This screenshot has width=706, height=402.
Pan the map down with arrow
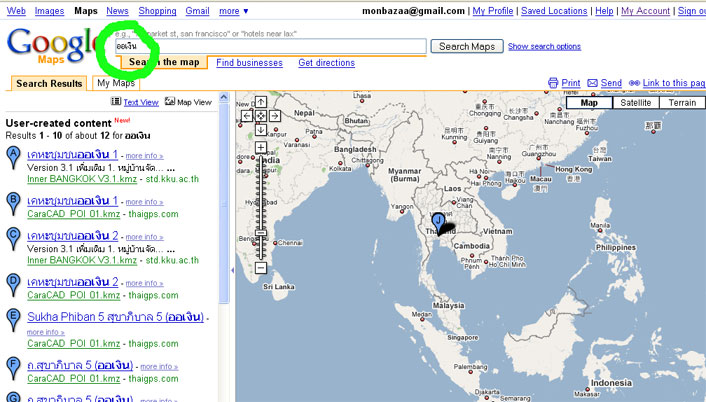[261, 130]
